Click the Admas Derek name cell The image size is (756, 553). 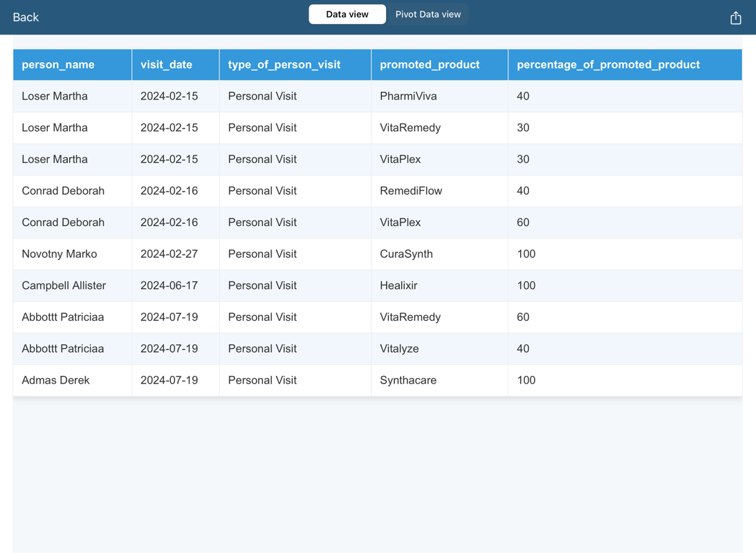(x=55, y=380)
